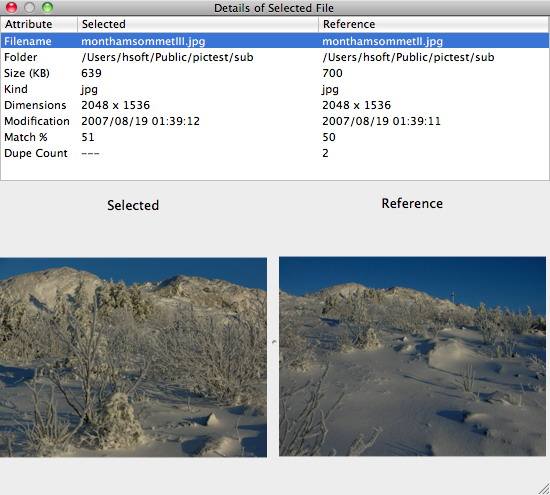Click the resize grip in window corner
The image size is (550, 495).
pyautogui.click(x=544, y=489)
